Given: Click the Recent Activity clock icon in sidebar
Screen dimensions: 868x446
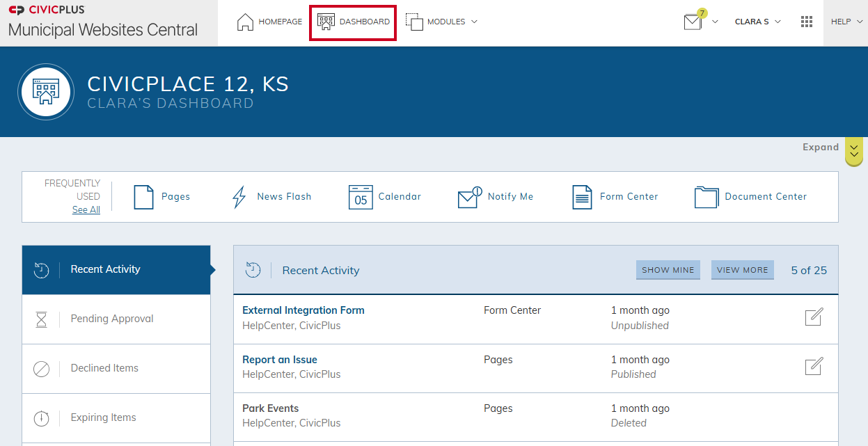Looking at the screenshot, I should click(x=42, y=270).
